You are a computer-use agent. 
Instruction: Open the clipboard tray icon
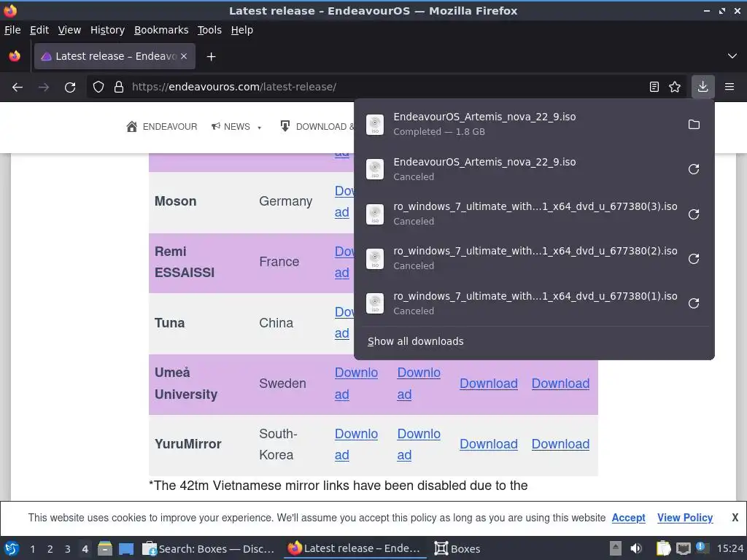click(x=663, y=548)
